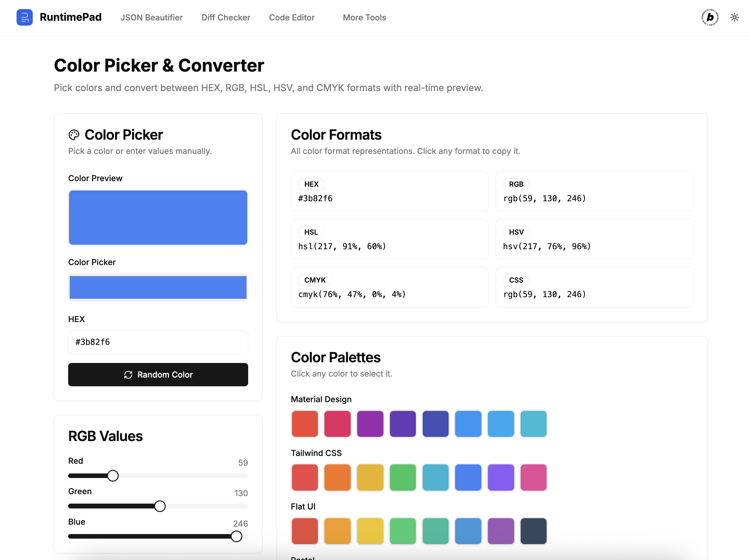Image resolution: width=750 pixels, height=560 pixels.
Task: Click the Bolt badge icon
Action: 710,17
